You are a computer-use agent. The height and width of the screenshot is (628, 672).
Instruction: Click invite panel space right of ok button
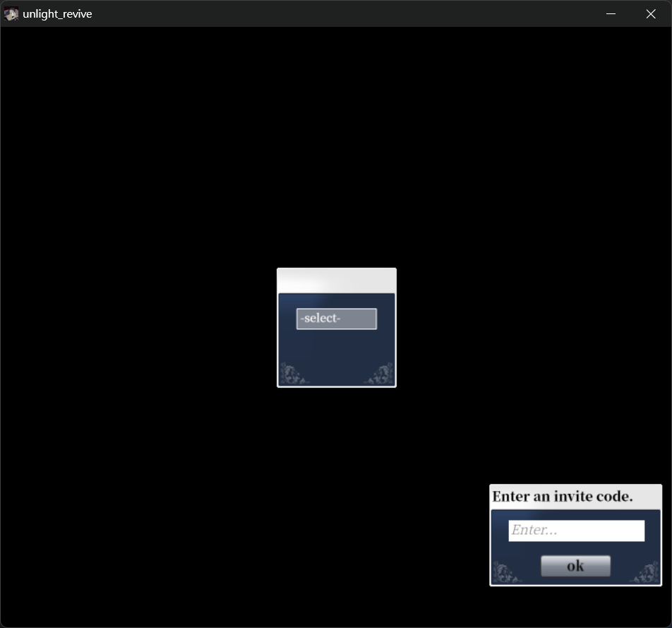625,566
